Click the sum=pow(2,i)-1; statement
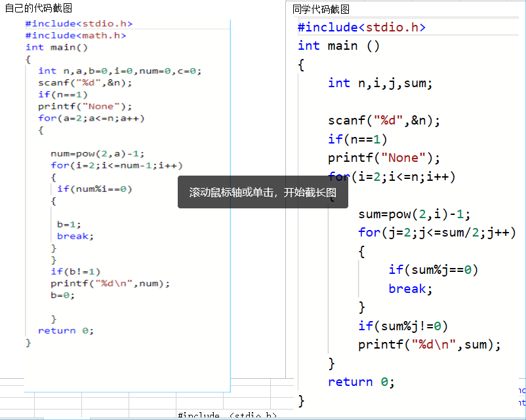The width and height of the screenshot is (526, 420). tap(415, 214)
